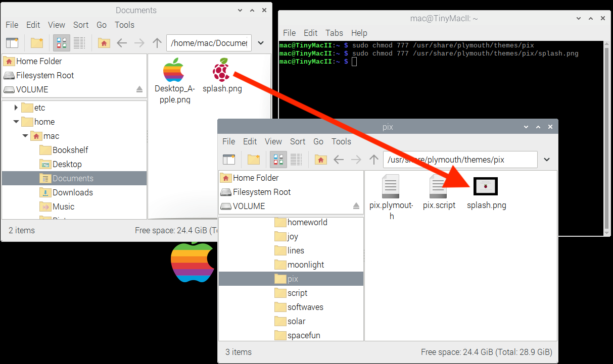Eject VOLUME in Documents window

139,89
